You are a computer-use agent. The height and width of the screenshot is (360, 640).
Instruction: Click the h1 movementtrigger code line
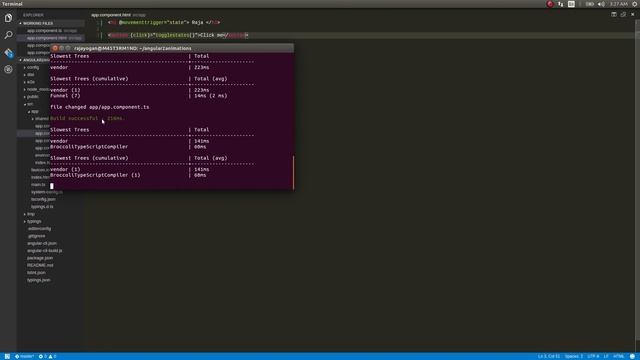pos(164,22)
